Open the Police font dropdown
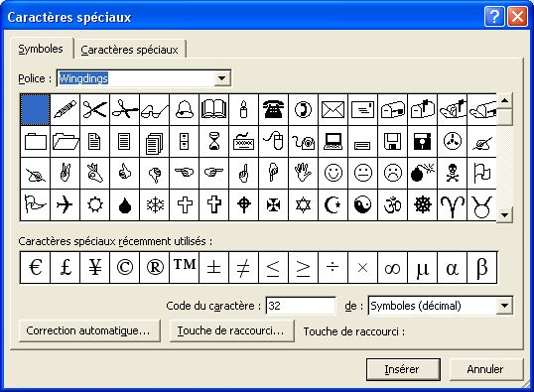Image resolution: width=534 pixels, height=392 pixels. coord(221,78)
